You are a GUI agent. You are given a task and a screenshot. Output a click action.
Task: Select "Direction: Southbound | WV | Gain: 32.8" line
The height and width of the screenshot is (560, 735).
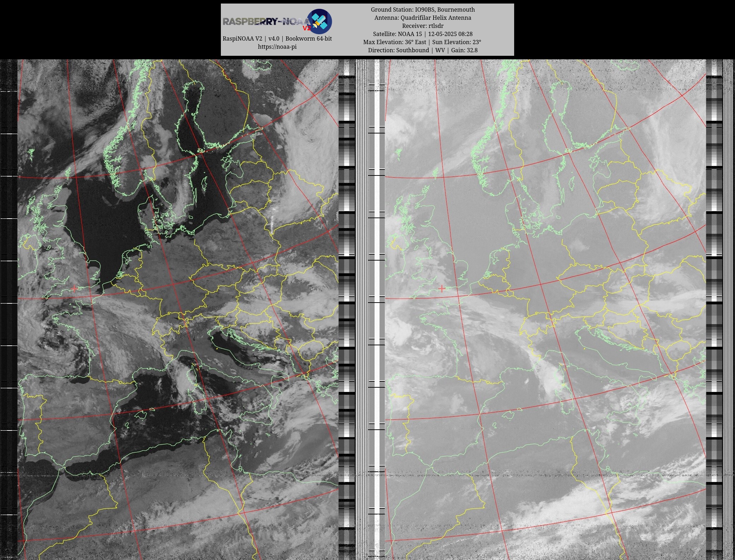(x=423, y=50)
